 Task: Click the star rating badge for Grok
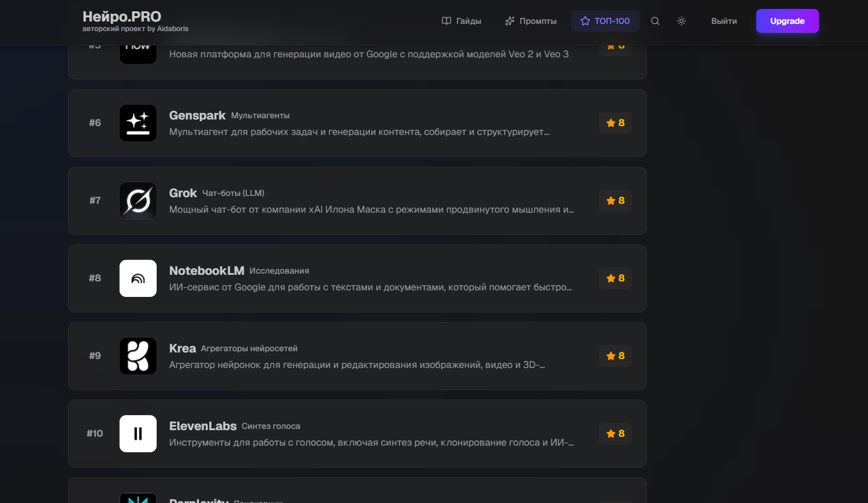pos(615,201)
